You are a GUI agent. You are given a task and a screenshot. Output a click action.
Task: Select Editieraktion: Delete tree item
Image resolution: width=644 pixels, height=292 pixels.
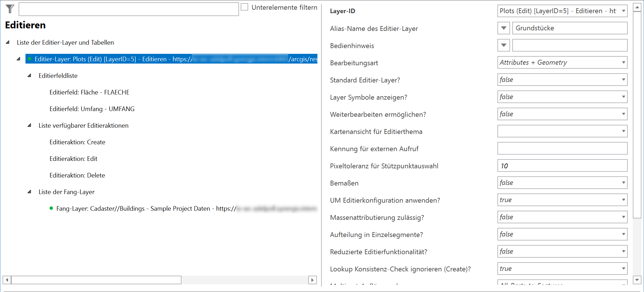coord(77,175)
